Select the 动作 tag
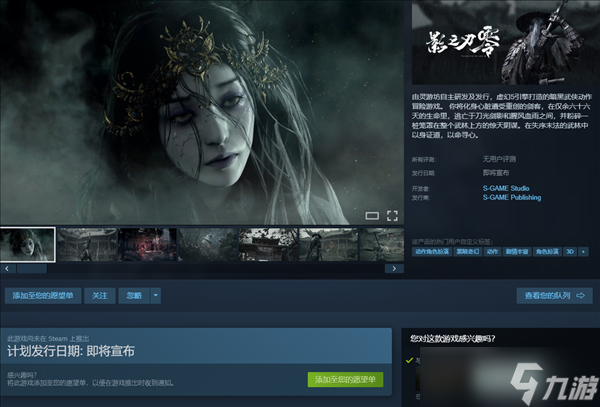 [492, 251]
